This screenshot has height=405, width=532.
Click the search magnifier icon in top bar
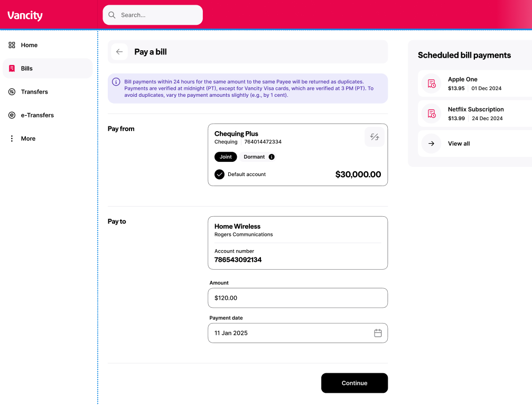111,15
